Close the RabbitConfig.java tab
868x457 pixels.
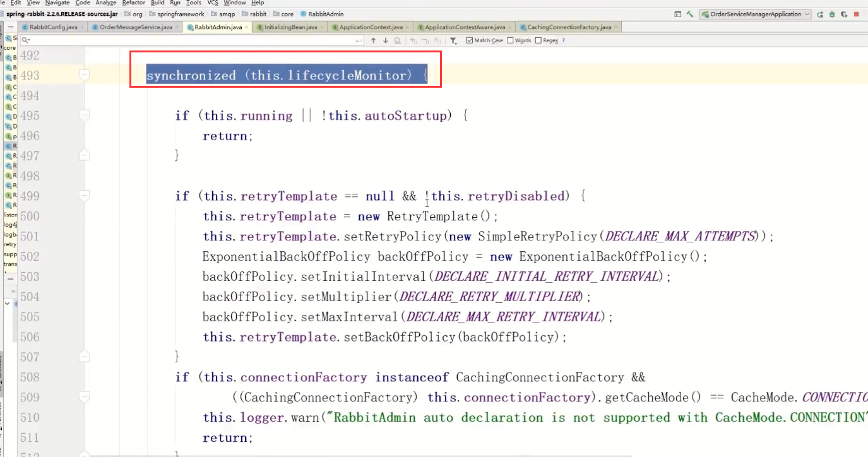coord(82,27)
